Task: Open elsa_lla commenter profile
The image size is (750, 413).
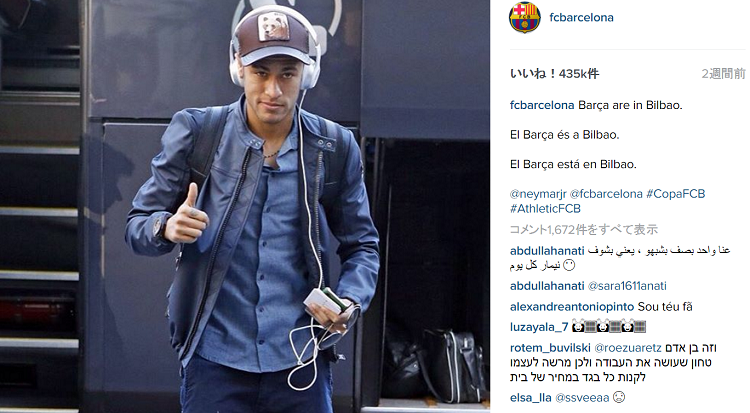Action: pyautogui.click(x=530, y=398)
